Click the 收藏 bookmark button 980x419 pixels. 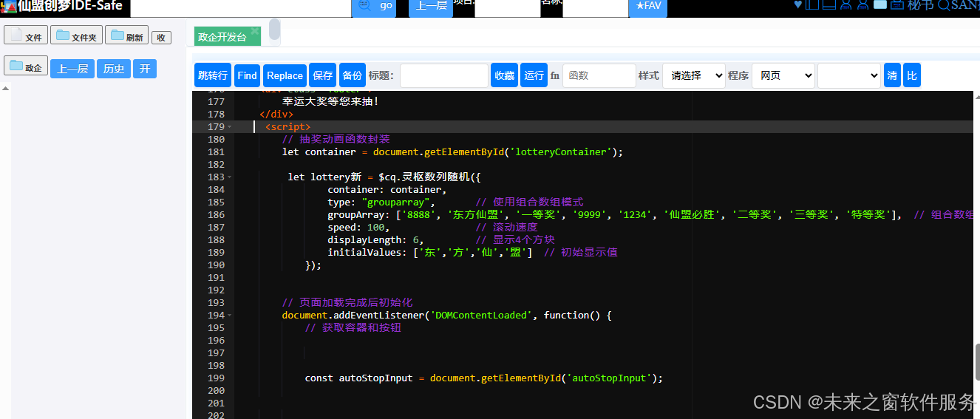click(x=505, y=75)
